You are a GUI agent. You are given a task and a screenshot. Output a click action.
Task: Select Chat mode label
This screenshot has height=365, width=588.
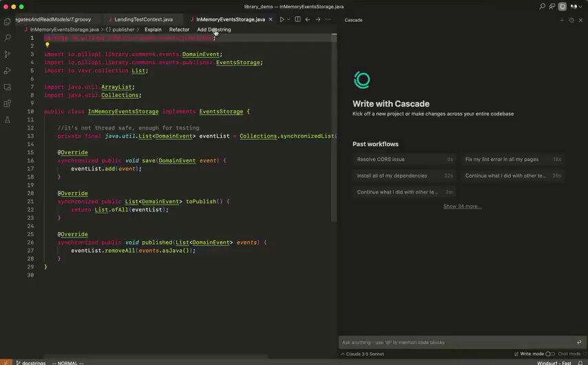click(x=569, y=354)
